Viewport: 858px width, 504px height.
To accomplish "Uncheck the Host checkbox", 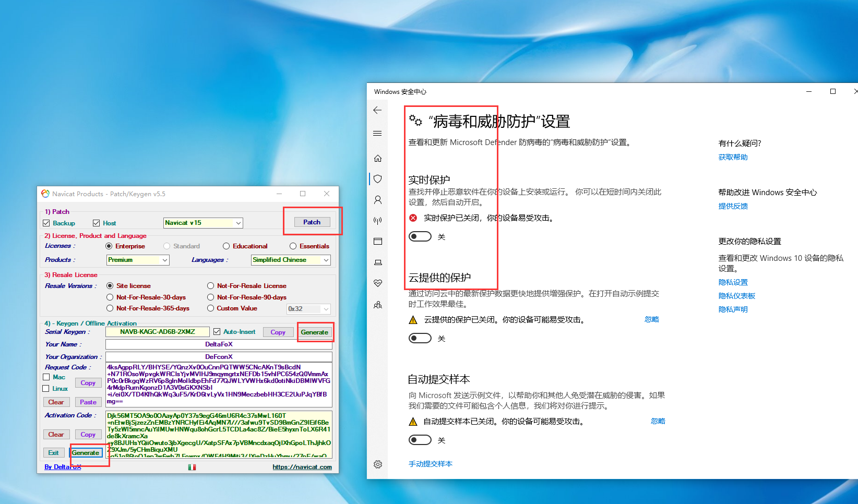I will [x=97, y=223].
